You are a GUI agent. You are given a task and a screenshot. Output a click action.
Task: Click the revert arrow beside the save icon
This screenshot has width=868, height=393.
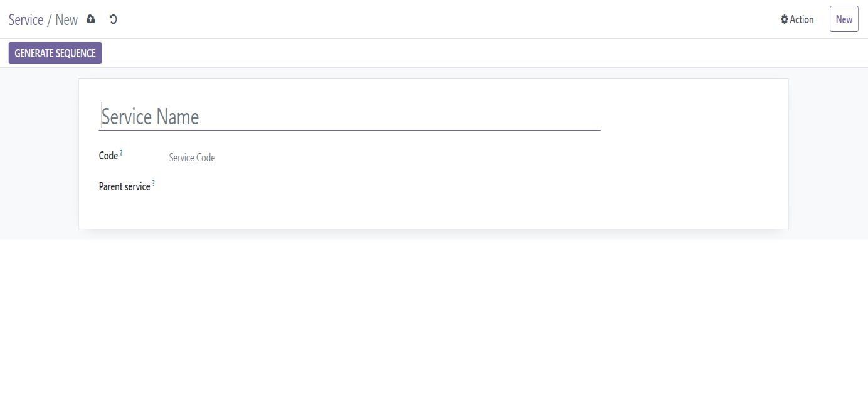113,19
